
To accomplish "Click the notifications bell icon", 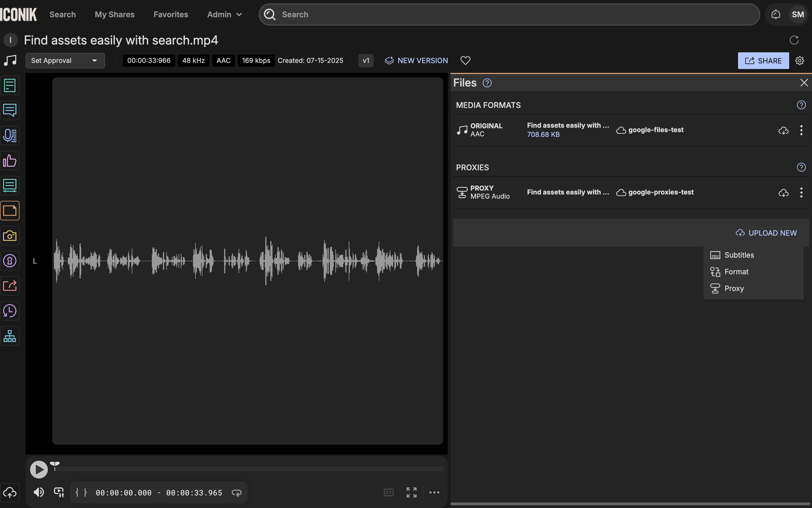I will point(776,14).
